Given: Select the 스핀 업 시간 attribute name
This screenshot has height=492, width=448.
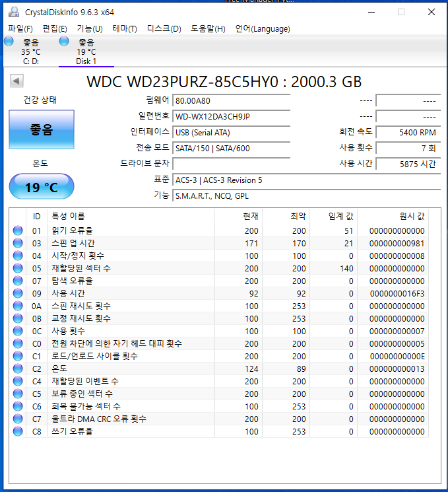Looking at the screenshot, I should (73, 243).
